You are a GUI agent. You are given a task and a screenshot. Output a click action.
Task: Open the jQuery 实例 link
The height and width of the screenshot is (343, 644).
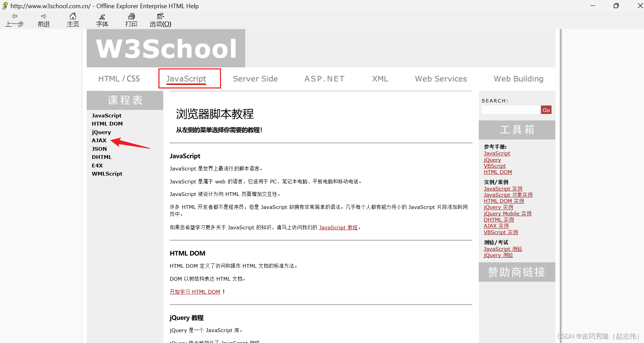pos(498,207)
